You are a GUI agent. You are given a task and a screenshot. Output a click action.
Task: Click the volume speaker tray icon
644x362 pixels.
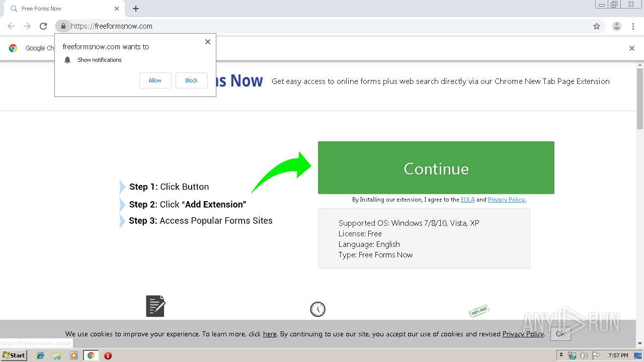click(584, 355)
